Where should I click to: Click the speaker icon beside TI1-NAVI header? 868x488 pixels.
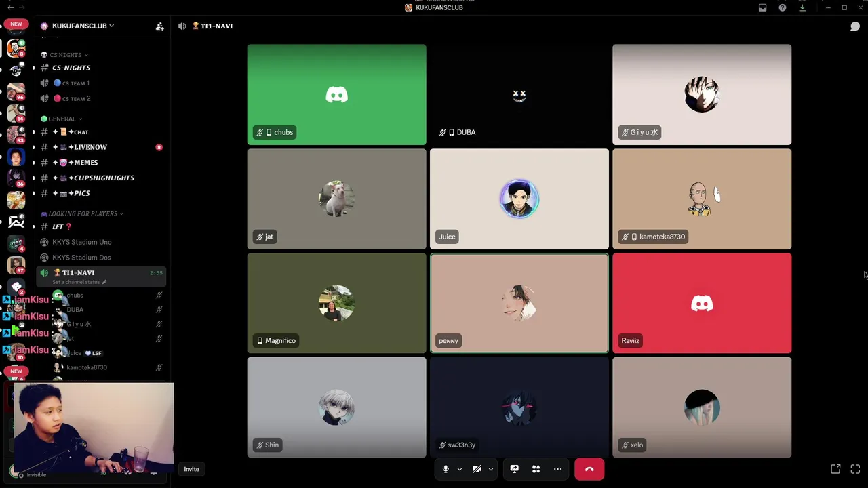[x=182, y=26]
